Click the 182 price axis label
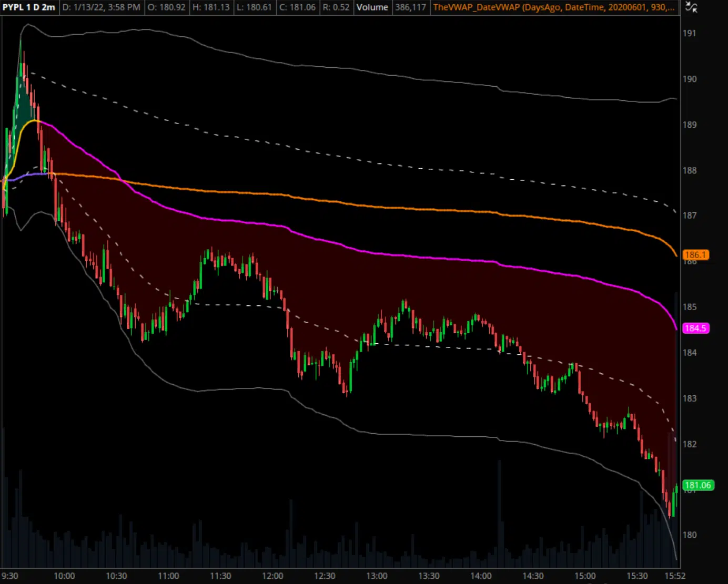 pyautogui.click(x=690, y=444)
